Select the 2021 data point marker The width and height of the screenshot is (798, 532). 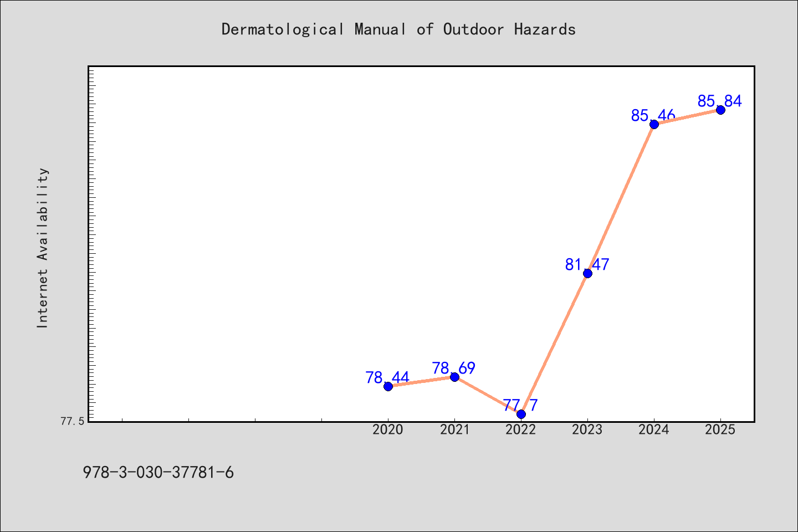pos(454,377)
